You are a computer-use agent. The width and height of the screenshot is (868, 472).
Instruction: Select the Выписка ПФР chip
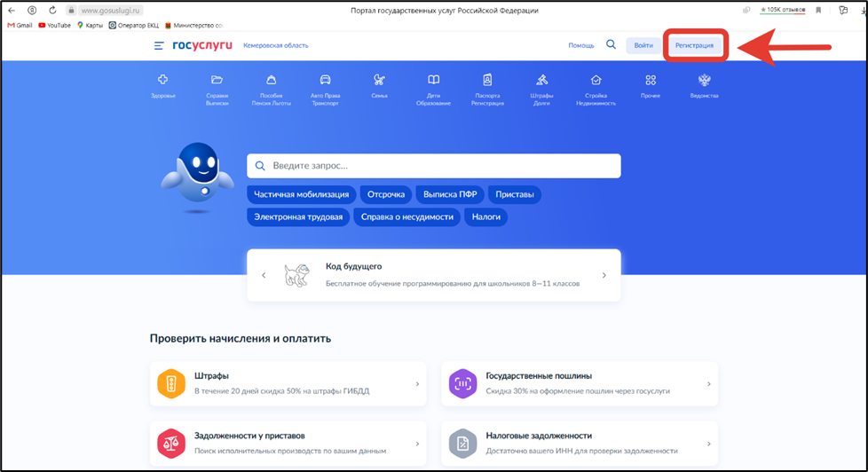pos(450,194)
